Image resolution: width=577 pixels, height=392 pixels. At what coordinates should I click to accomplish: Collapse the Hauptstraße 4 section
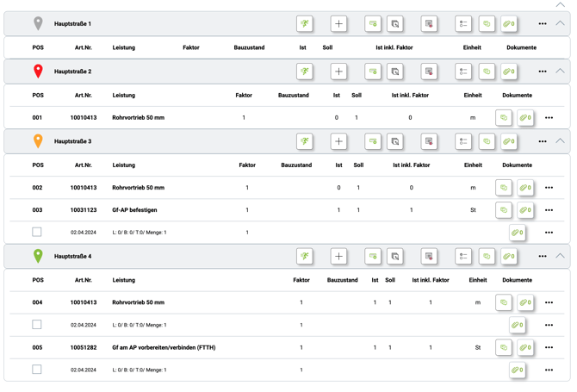tap(560, 256)
